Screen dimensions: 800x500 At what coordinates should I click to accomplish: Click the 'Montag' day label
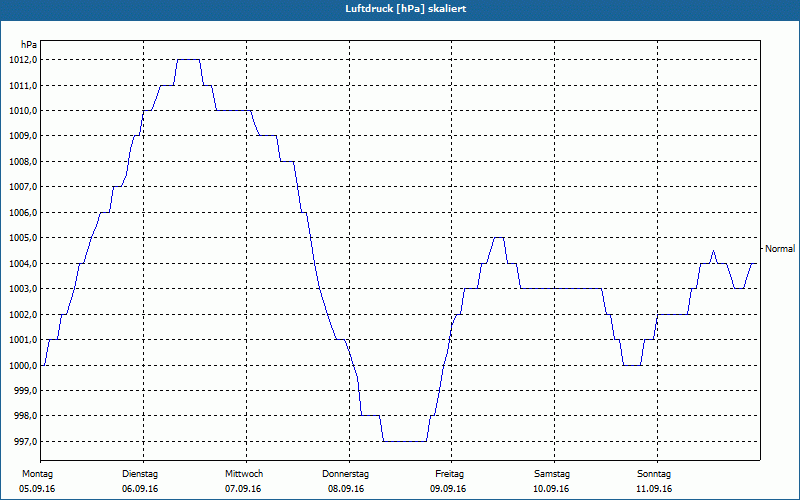(37, 474)
